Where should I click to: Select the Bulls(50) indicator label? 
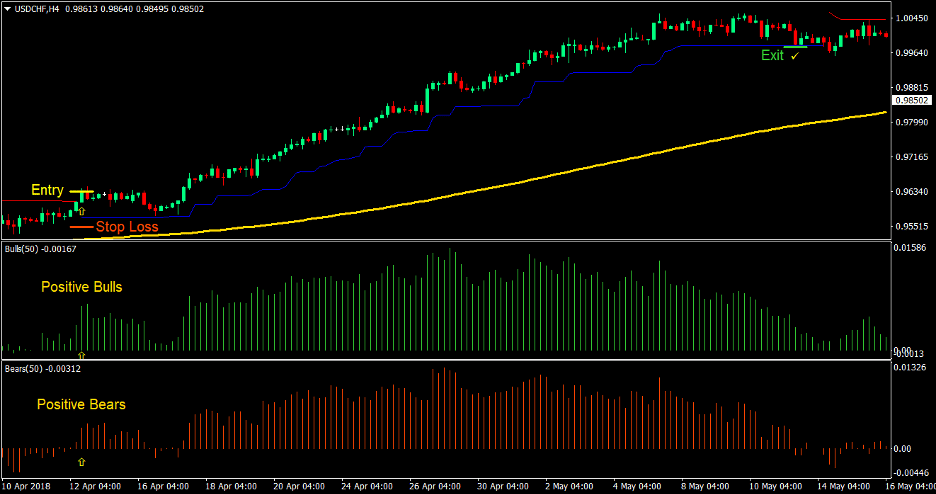25,248
